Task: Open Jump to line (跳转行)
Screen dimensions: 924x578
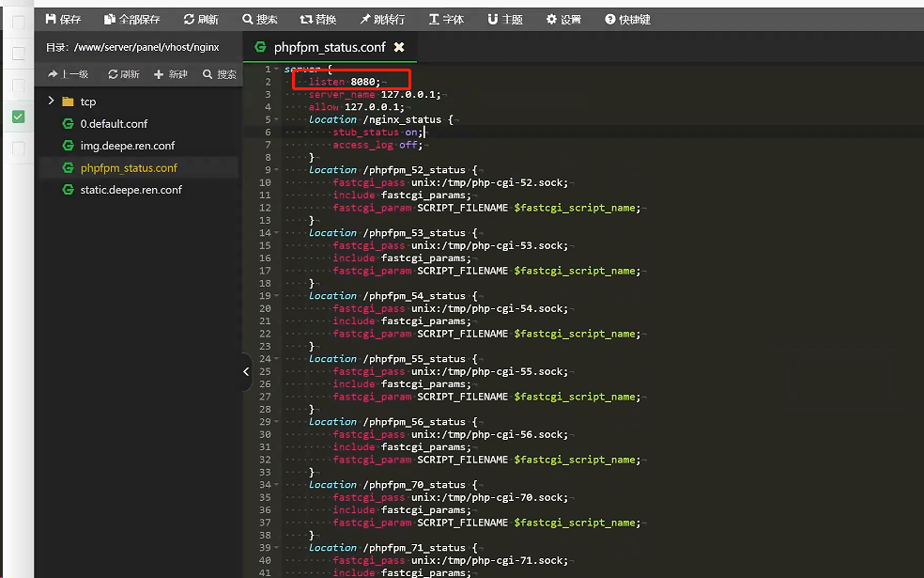Action: pos(382,20)
